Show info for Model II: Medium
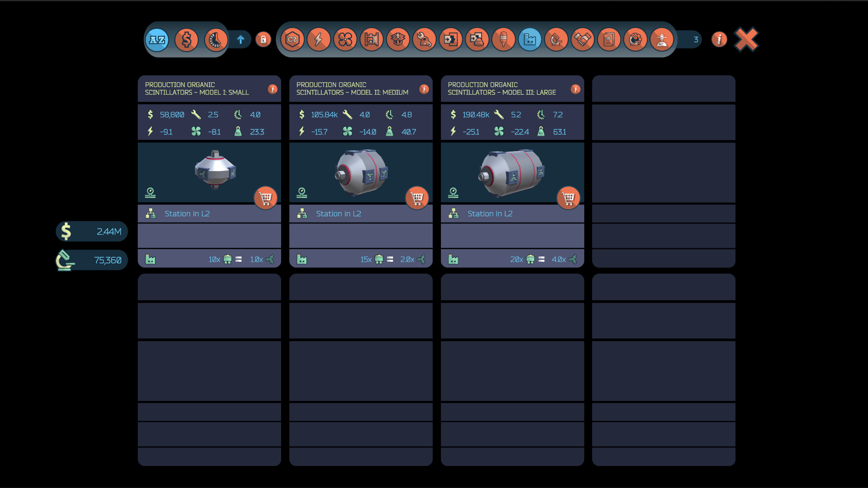 coord(424,89)
